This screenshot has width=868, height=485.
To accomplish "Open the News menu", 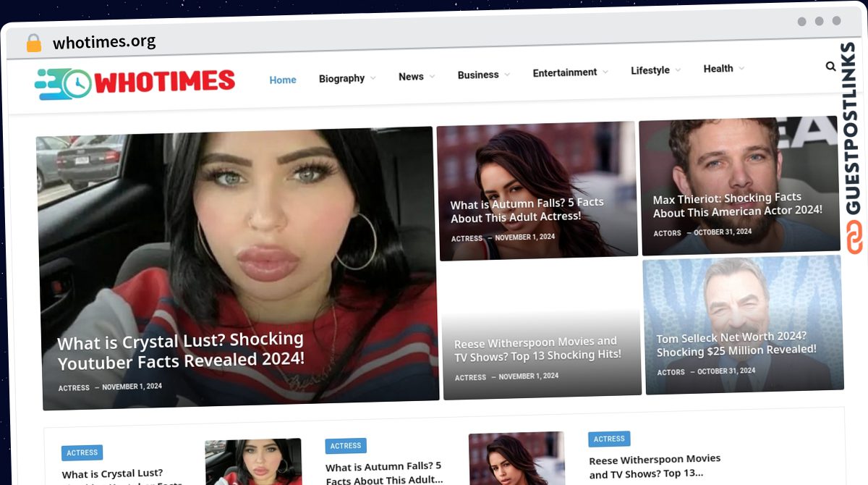I will click(x=411, y=76).
